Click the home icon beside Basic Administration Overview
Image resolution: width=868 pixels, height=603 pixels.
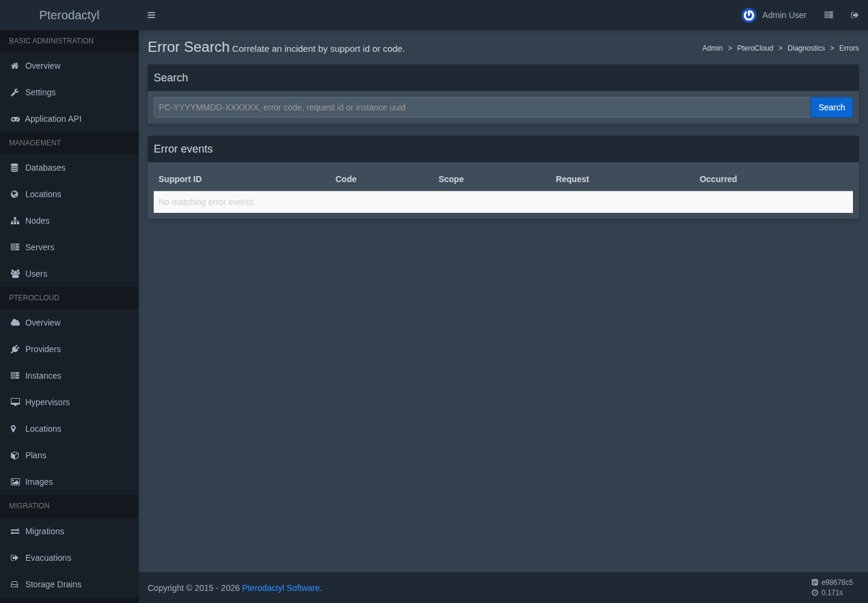click(x=15, y=66)
